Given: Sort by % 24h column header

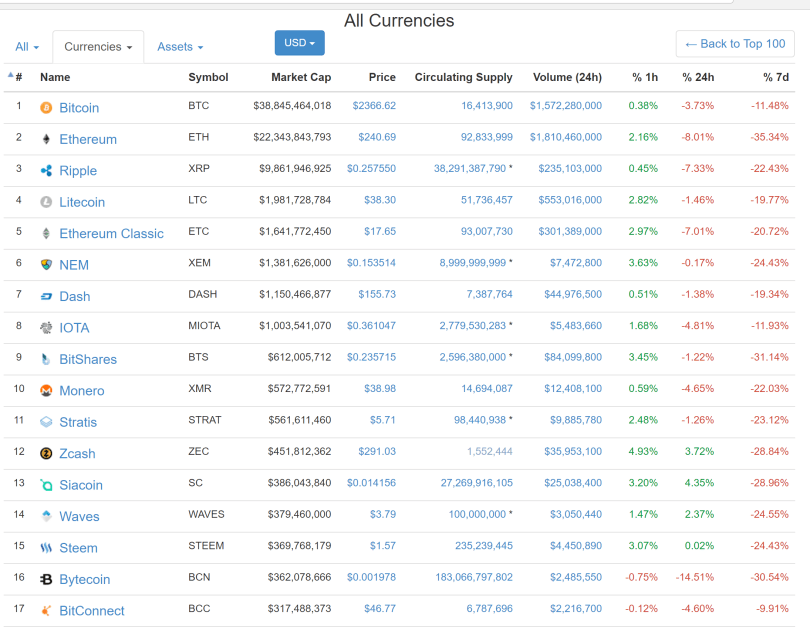Looking at the screenshot, I should click(698, 78).
